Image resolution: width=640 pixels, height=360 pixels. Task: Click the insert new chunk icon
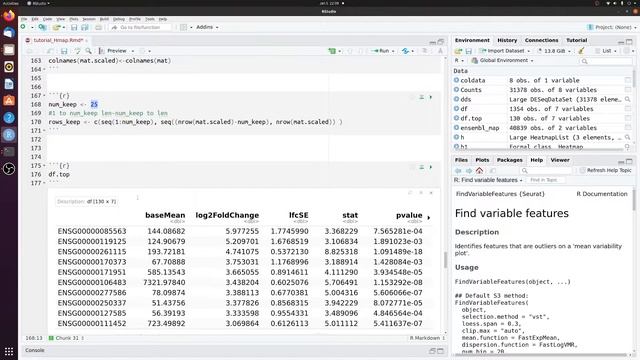point(333,51)
